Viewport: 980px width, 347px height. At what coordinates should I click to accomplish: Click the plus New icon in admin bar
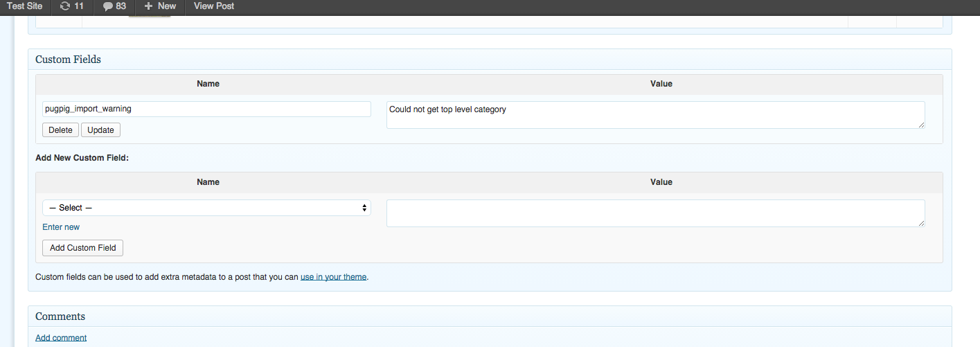click(148, 6)
